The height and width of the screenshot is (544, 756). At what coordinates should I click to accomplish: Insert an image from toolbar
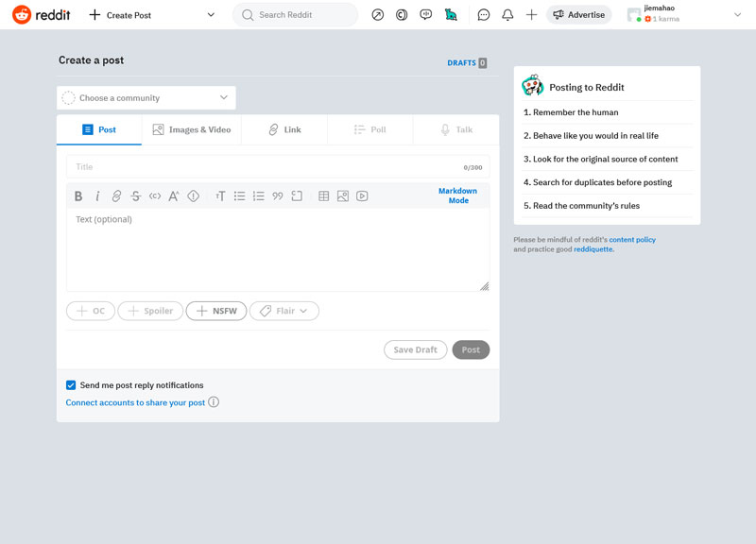tap(343, 196)
